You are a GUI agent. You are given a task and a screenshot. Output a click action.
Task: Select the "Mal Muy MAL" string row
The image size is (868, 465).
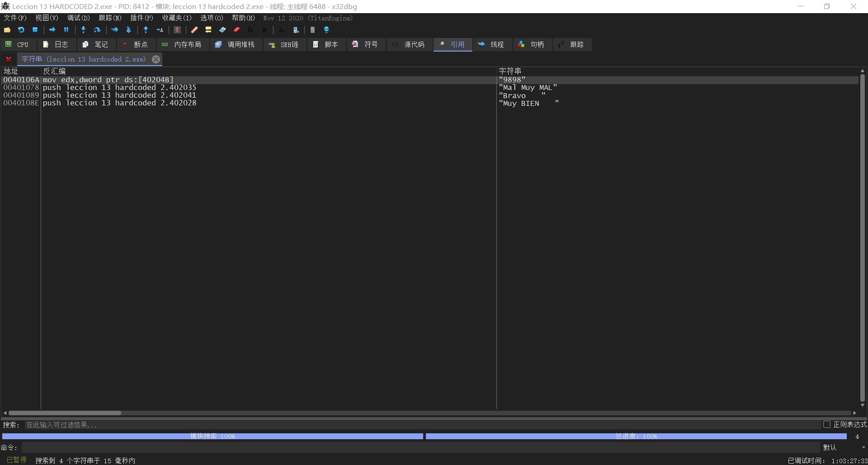(430, 88)
